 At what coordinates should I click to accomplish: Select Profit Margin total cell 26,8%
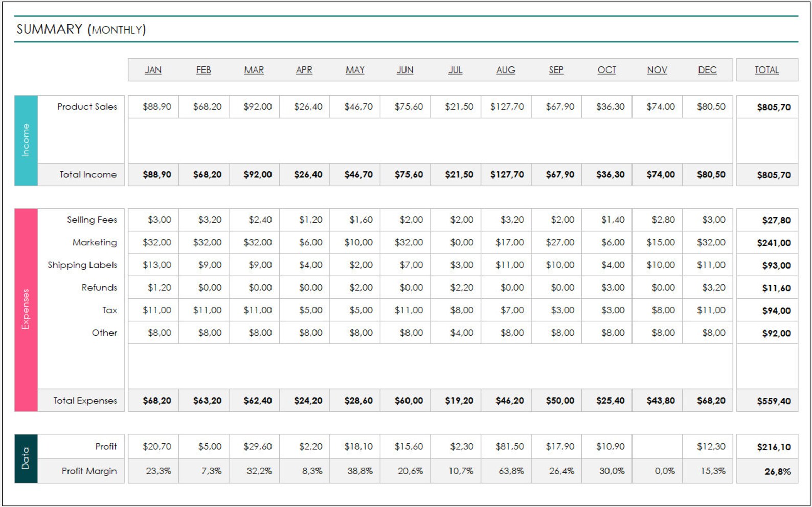click(x=767, y=472)
